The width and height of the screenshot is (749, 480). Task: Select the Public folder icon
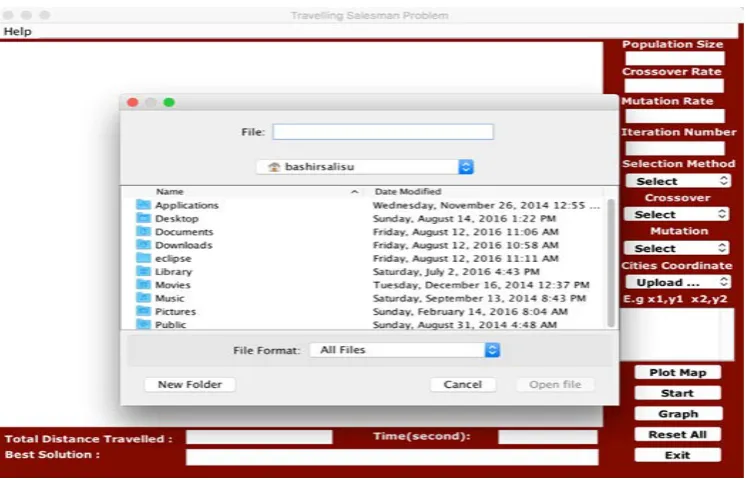143,324
